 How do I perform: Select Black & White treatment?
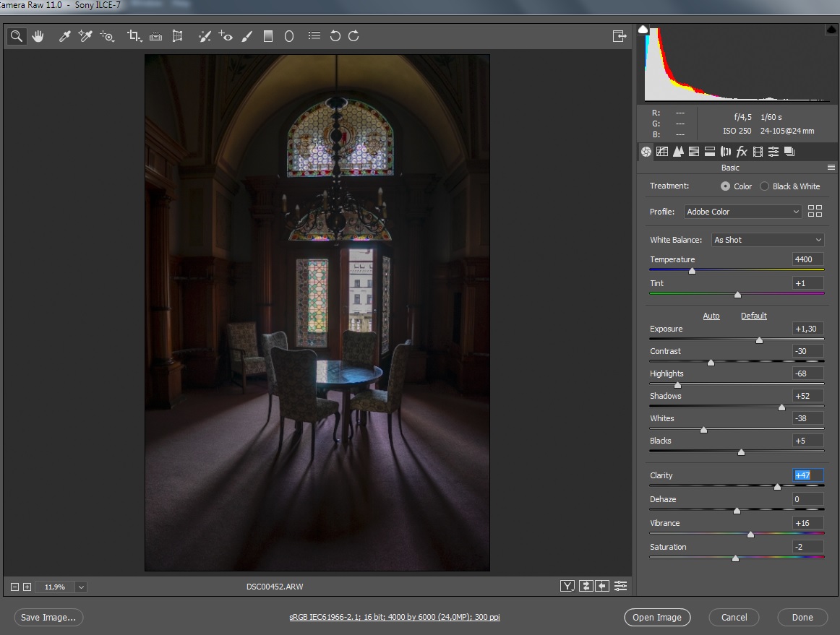765,186
